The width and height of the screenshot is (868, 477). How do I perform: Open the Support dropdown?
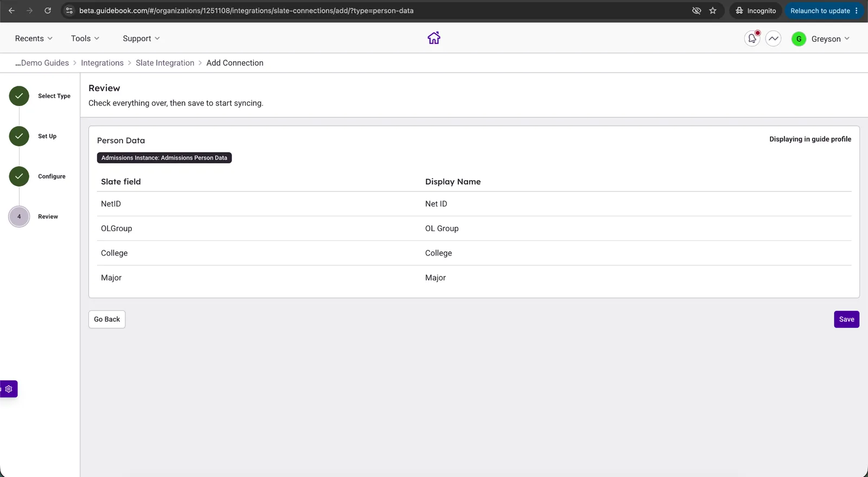(141, 39)
